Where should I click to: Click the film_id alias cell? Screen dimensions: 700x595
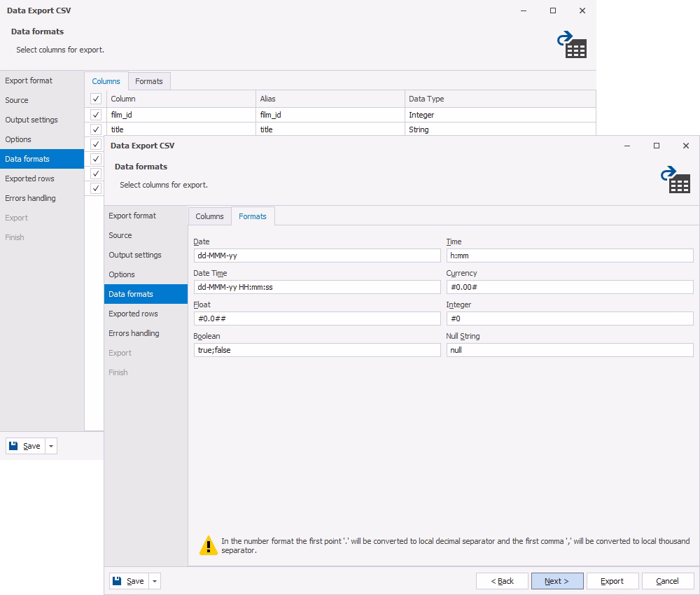(330, 115)
